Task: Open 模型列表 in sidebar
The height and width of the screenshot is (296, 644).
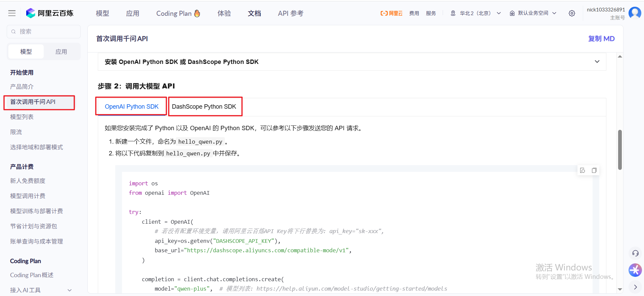Action: pos(22,117)
